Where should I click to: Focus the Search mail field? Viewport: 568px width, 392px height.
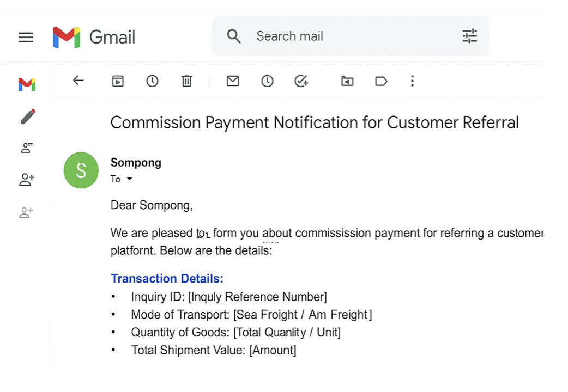(x=351, y=36)
